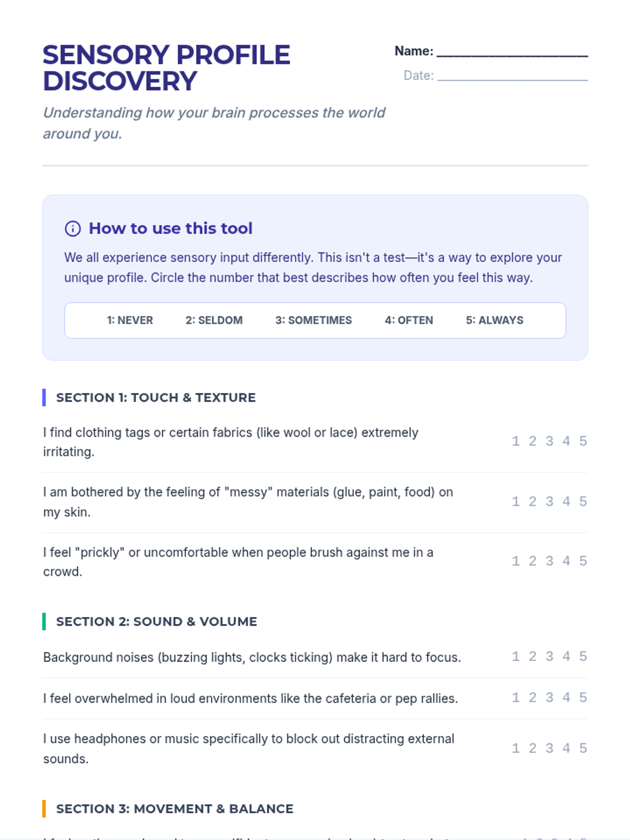Select rating 5 for clothing tags statement
This screenshot has height=840, width=630.
[x=583, y=441]
